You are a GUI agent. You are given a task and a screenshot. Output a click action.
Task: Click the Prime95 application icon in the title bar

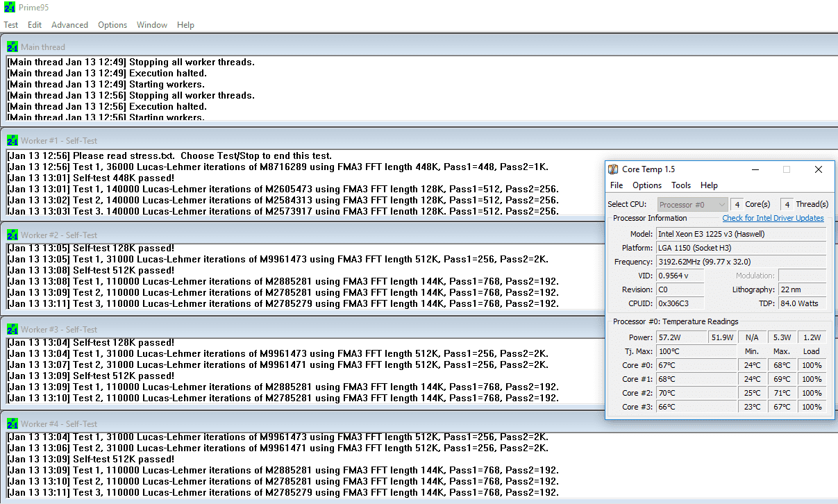(10, 8)
